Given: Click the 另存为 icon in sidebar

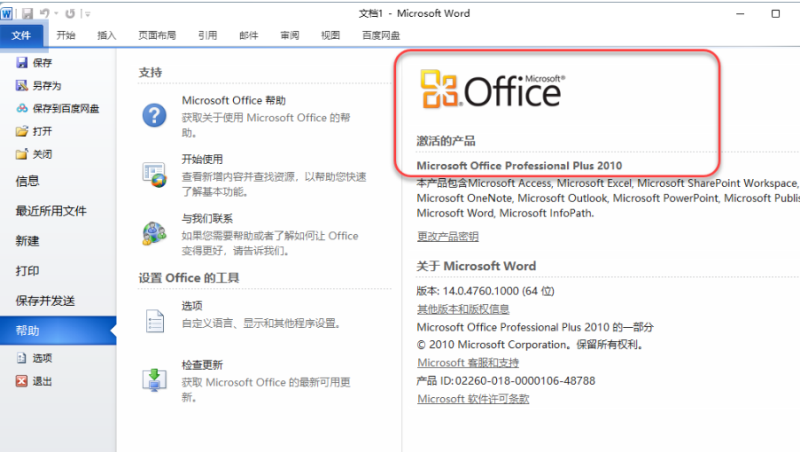Looking at the screenshot, I should (21, 85).
